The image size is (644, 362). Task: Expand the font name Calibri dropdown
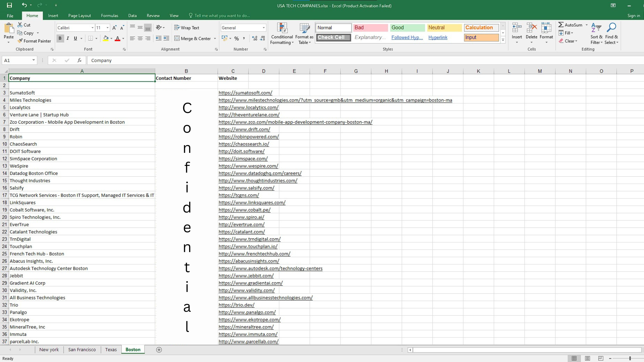(93, 28)
